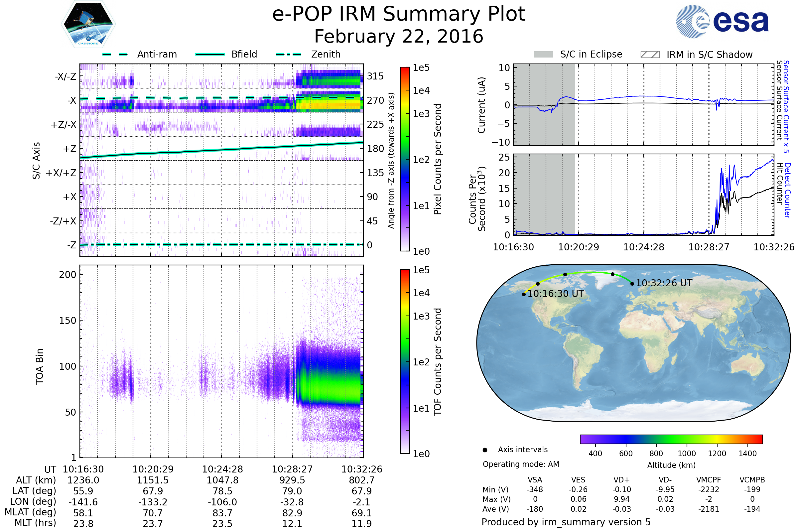The height and width of the screenshot is (532, 798).
Task: Click the 10:16:30 UT track start label
Action: click(x=556, y=294)
